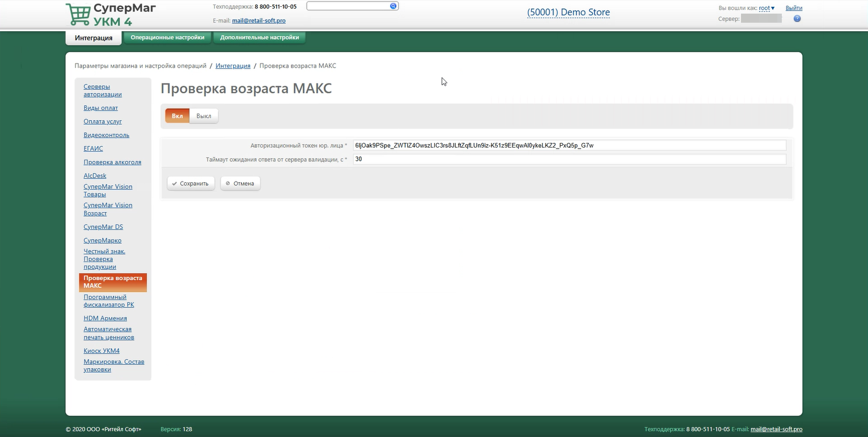Image resolution: width=868 pixels, height=437 pixels.
Task: Switch age check off with Выкл
Action: 204,116
